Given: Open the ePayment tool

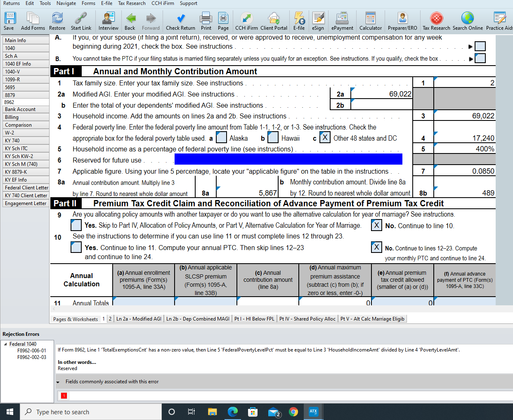Looking at the screenshot, I should [x=342, y=21].
